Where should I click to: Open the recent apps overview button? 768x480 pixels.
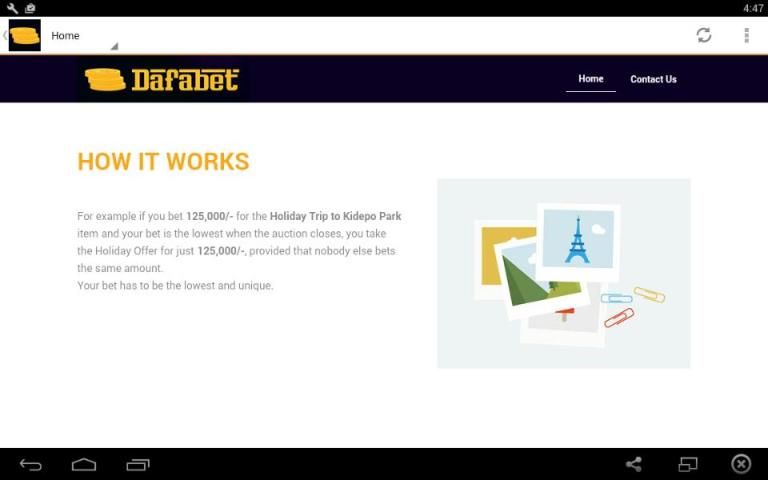click(137, 464)
